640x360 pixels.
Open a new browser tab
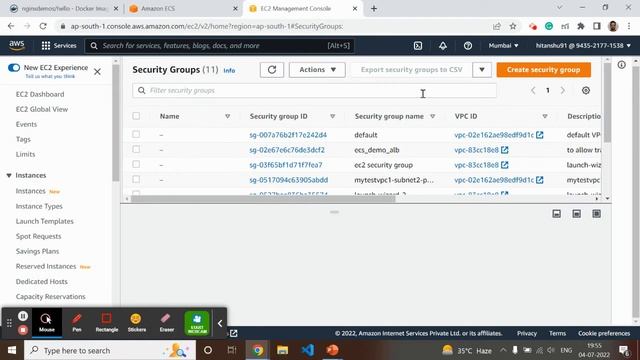(373, 9)
